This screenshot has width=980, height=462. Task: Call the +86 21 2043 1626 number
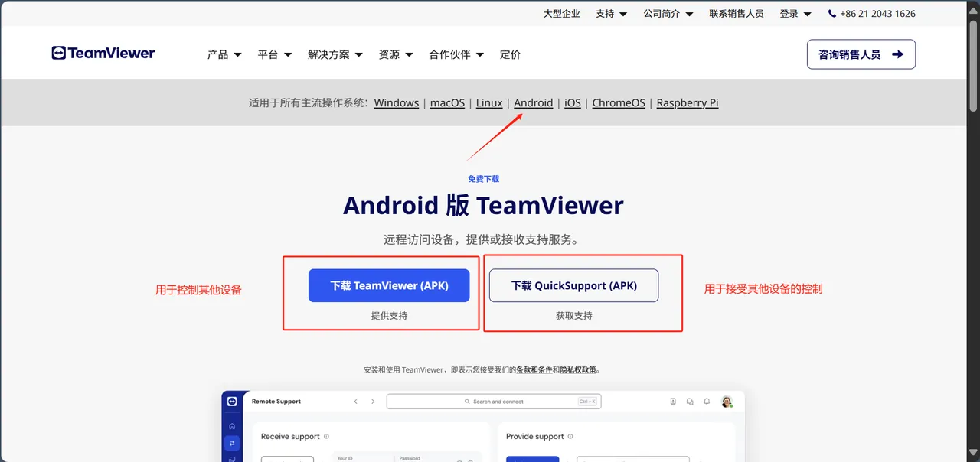[x=877, y=14]
